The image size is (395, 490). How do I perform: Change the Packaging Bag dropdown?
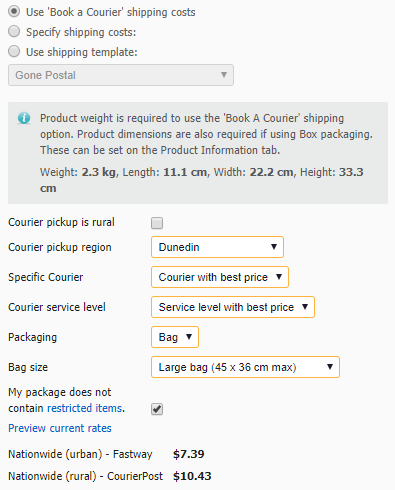[x=175, y=337]
